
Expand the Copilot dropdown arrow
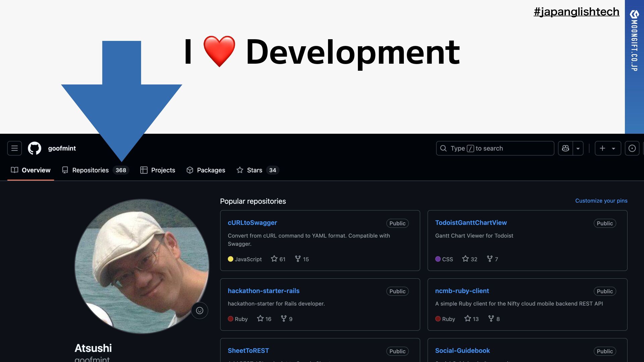[578, 148]
